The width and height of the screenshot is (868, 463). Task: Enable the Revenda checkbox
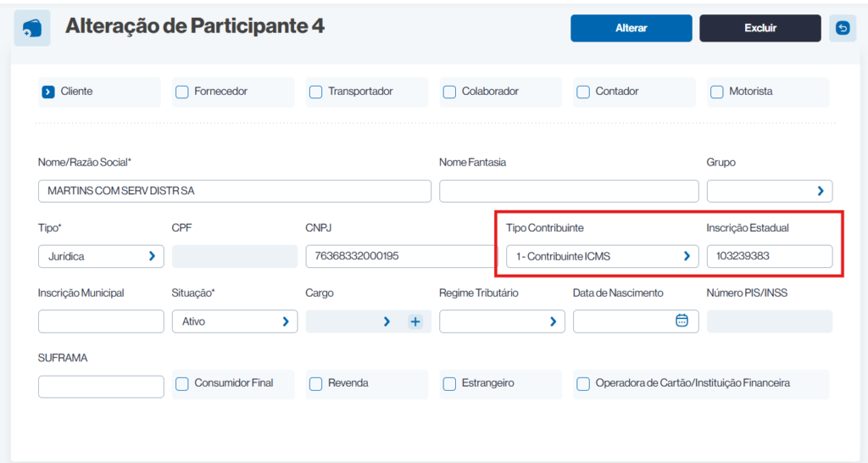point(316,383)
